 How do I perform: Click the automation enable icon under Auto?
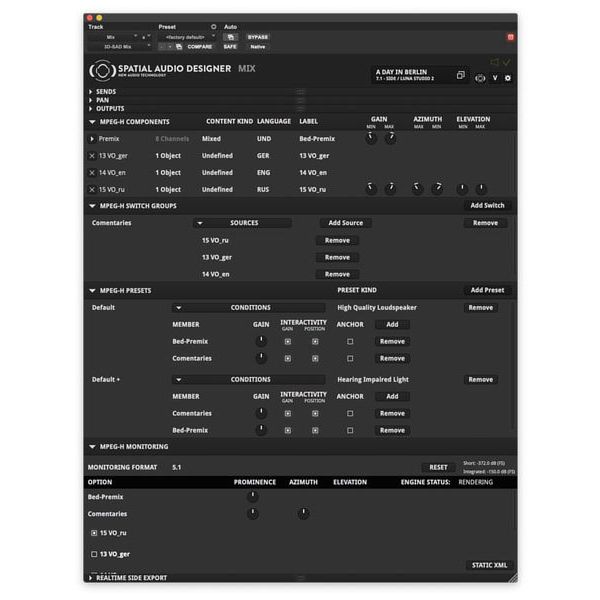230,37
